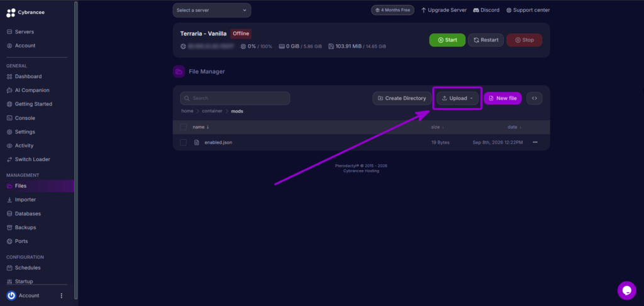
Task: Click the disk usage icon
Action: tap(331, 47)
